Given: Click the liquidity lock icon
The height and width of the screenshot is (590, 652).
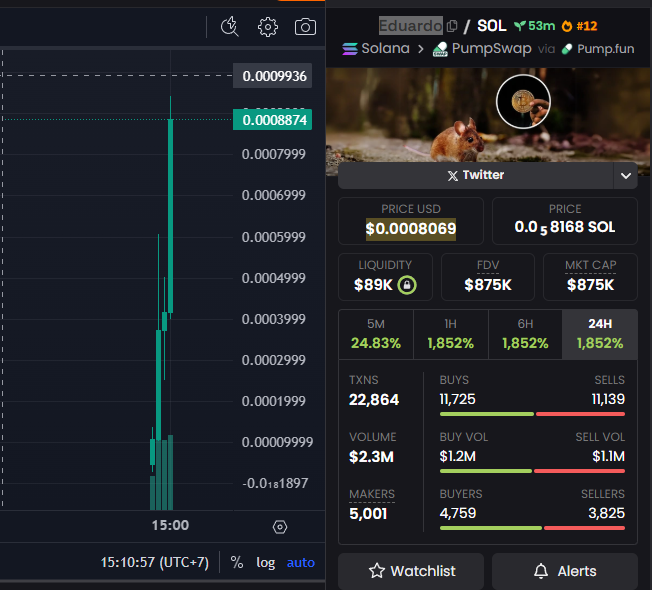Looking at the screenshot, I should [407, 285].
